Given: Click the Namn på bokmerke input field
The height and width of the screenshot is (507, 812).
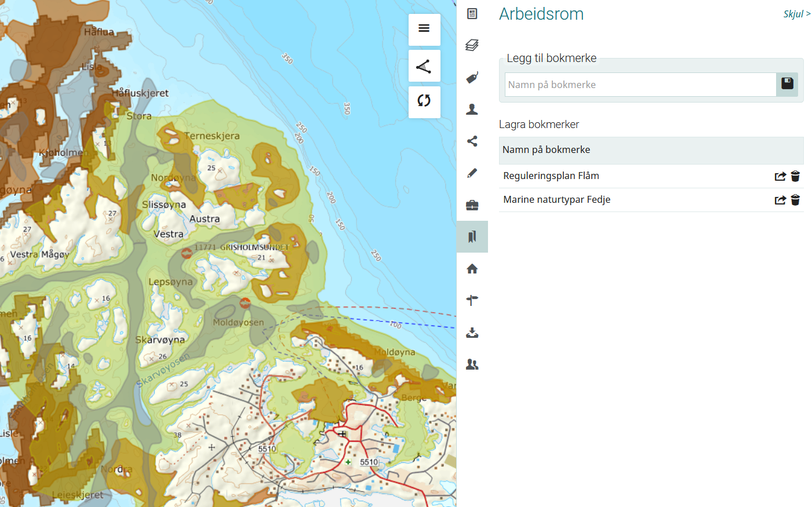Looking at the screenshot, I should [x=640, y=85].
